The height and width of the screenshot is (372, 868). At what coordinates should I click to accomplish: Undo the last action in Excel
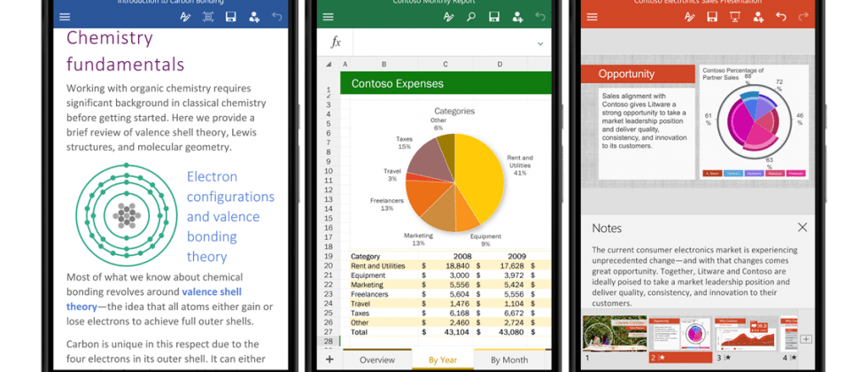tap(540, 17)
